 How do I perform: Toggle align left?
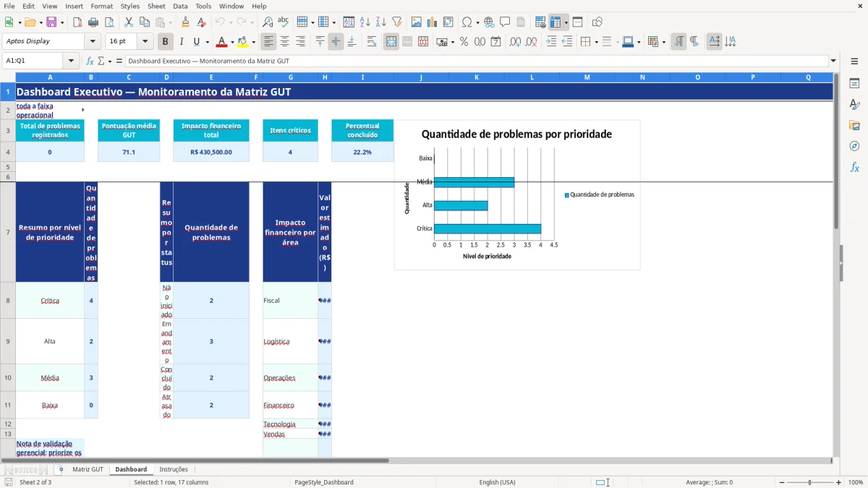268,42
